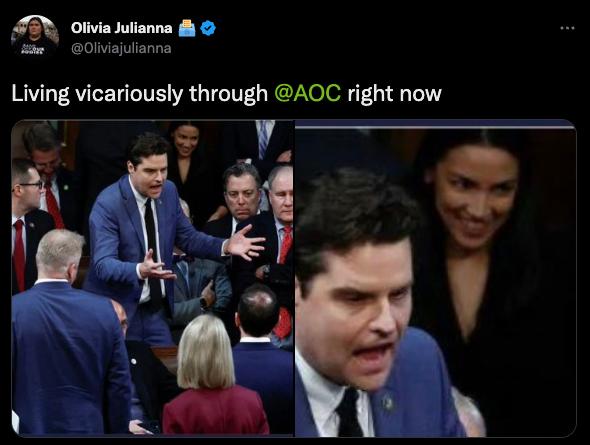
Task: Click the @Oliviajulianna handle
Action: (x=121, y=48)
